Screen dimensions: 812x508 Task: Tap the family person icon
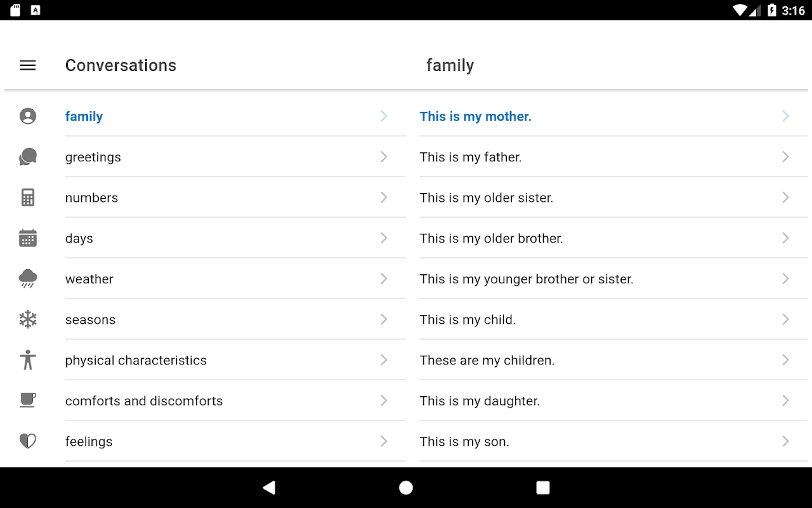coord(28,116)
